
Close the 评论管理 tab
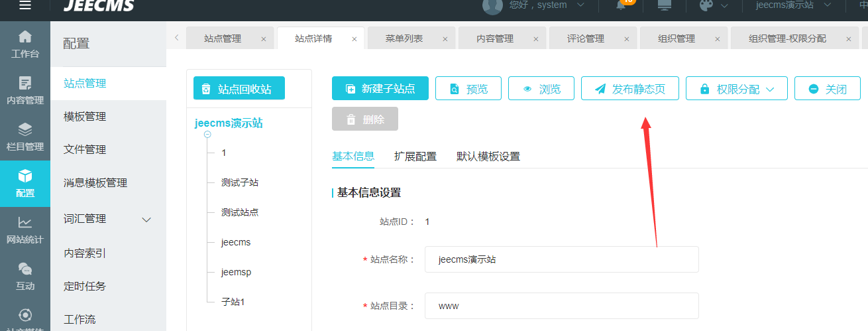(x=627, y=39)
